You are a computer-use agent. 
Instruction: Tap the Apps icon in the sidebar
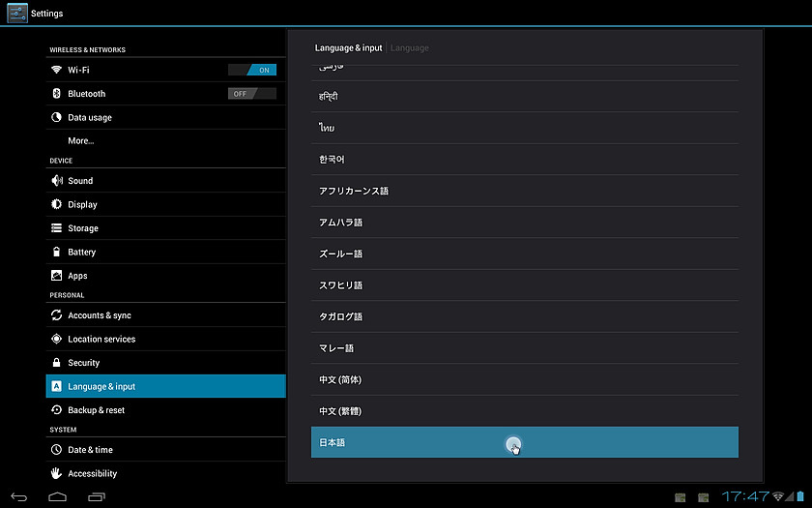tap(56, 276)
